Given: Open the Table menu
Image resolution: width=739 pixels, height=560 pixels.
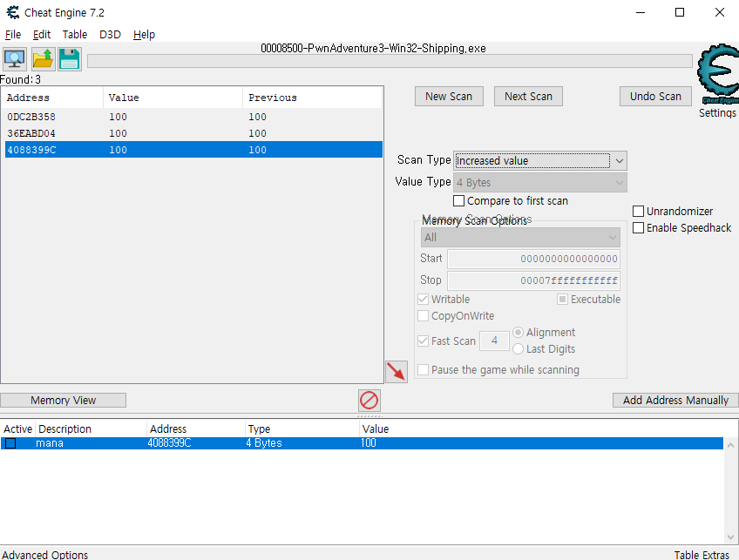Looking at the screenshot, I should 74,34.
